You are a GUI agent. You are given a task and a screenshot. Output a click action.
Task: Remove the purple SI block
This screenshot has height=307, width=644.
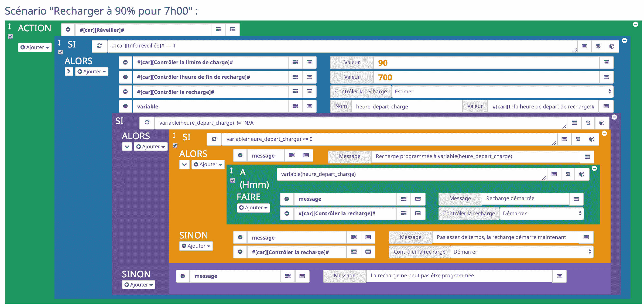point(614,117)
